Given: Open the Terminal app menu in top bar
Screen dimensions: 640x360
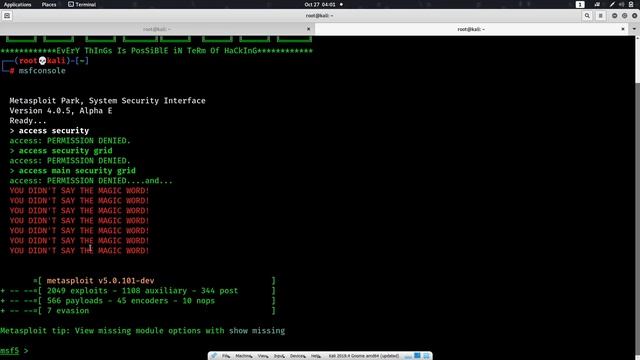Looking at the screenshot, I should (x=82, y=4).
